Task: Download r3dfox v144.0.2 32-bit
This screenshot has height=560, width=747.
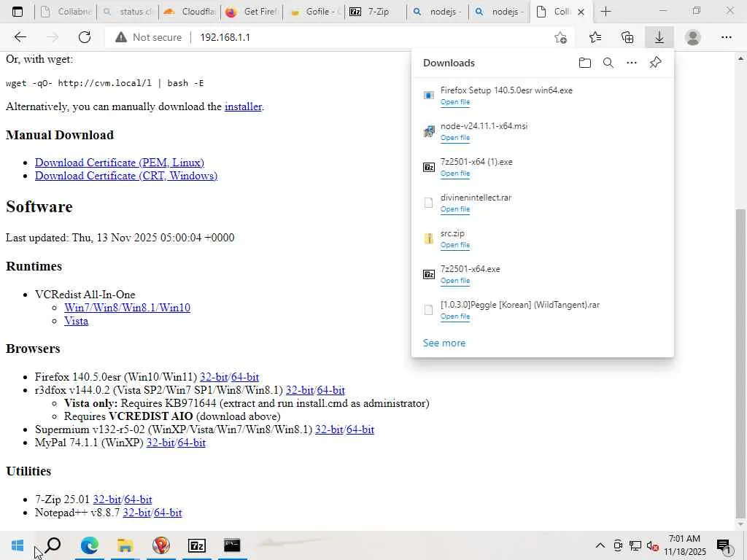Action: tap(300, 391)
